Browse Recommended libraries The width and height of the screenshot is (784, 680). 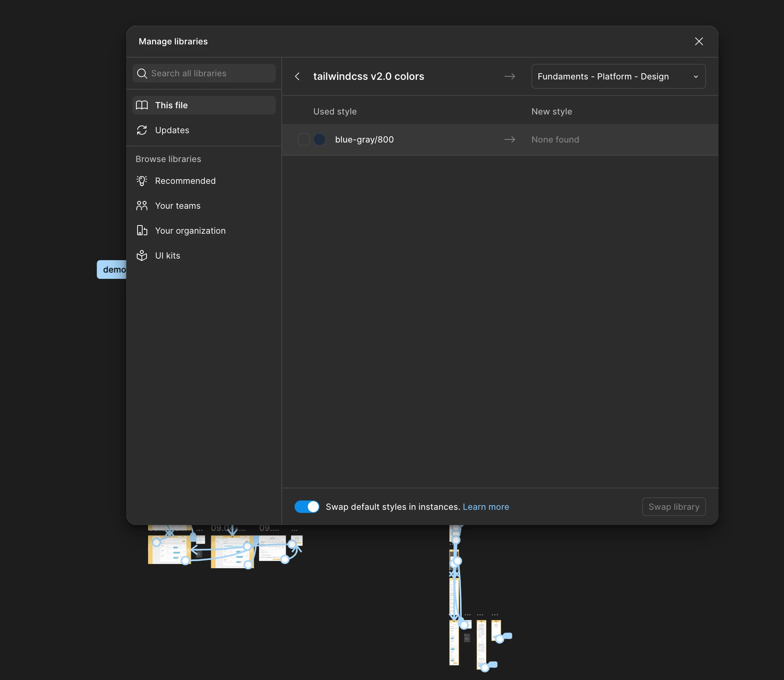[204, 181]
